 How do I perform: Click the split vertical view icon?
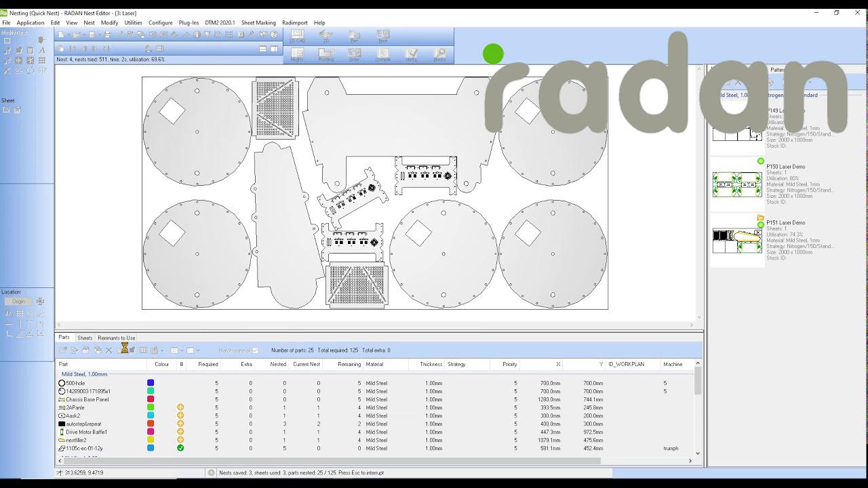pos(274,49)
